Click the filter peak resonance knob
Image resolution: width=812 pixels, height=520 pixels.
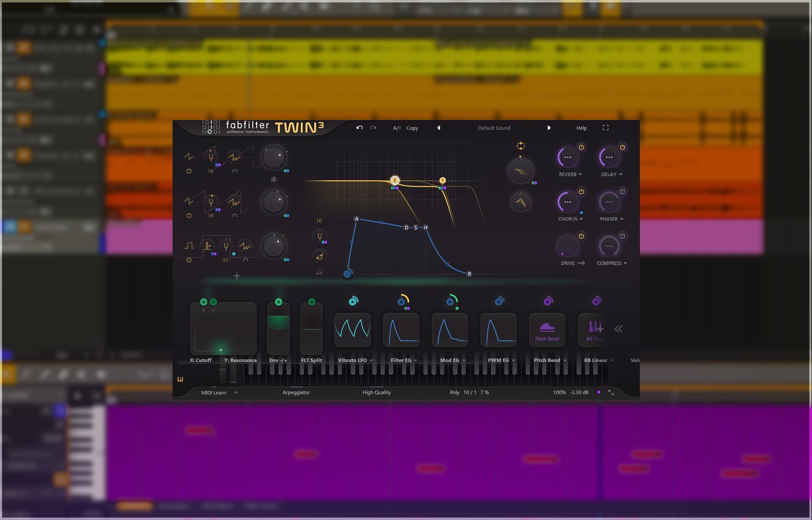pyautogui.click(x=521, y=202)
